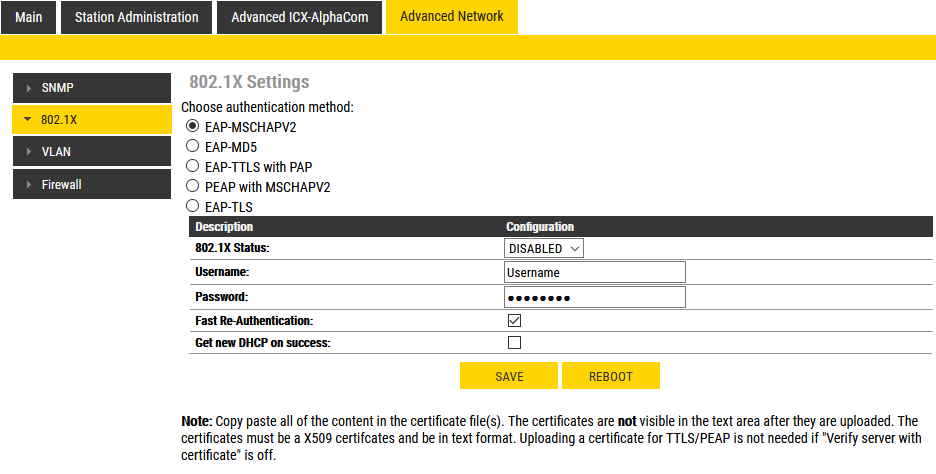Screen dimensions: 936x474
Task: Choose EAP-TTLS with PAP option
Action: tap(193, 166)
